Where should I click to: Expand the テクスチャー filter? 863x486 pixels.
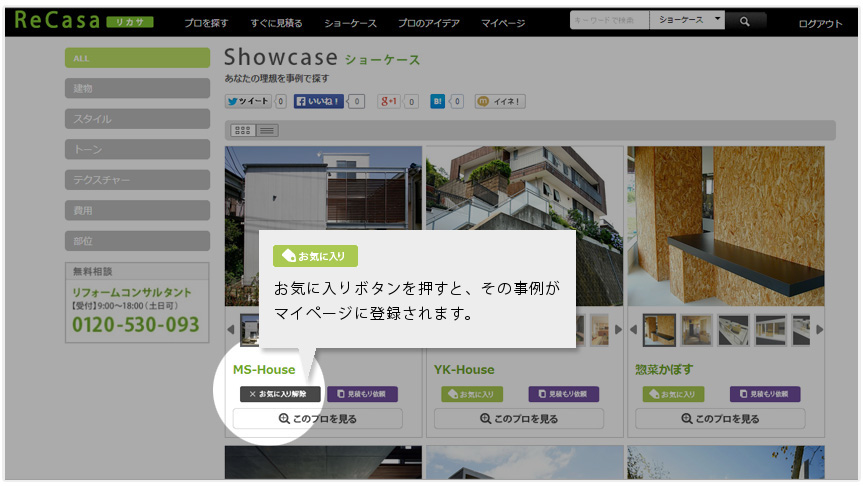point(137,180)
